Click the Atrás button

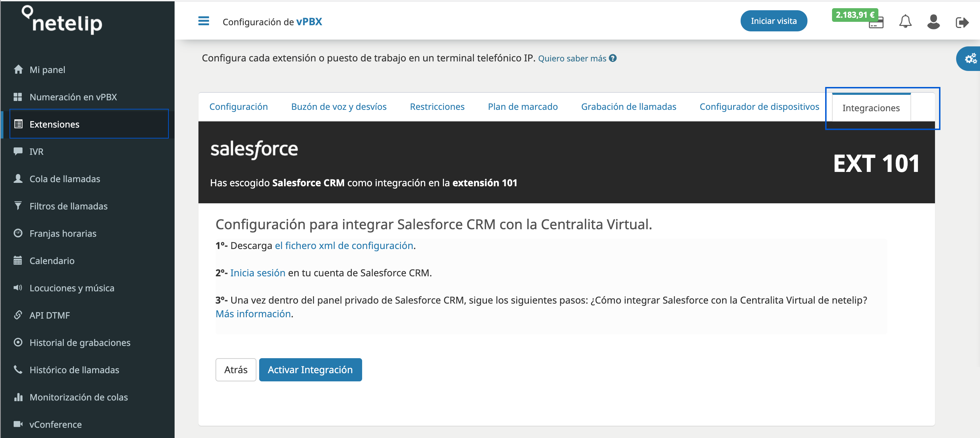236,369
